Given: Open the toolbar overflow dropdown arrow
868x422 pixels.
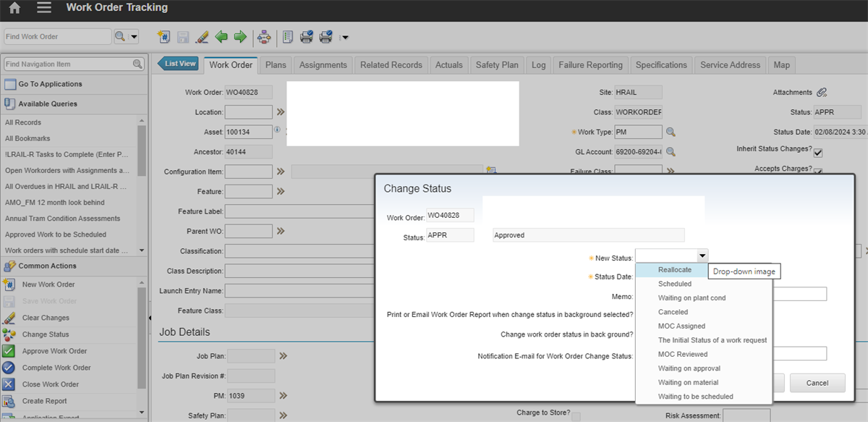Looking at the screenshot, I should tap(345, 38).
